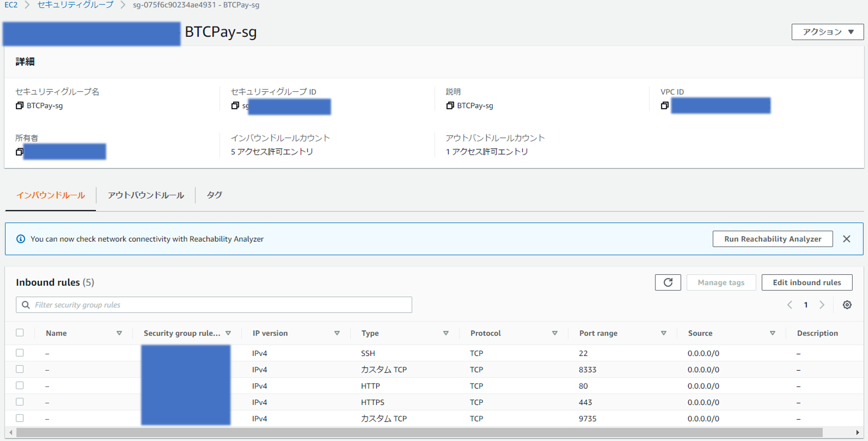Copy the VPC ID value
The width and height of the screenshot is (868, 441).
(665, 106)
